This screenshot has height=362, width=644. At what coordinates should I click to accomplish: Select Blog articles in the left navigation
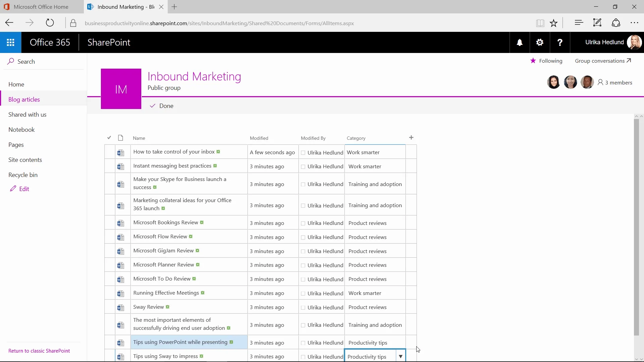coord(24,99)
